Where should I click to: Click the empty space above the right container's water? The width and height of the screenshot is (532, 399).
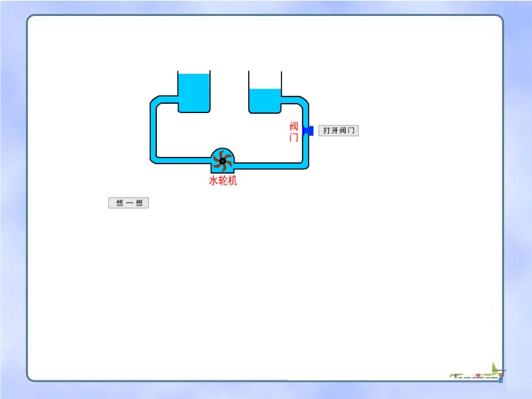click(x=265, y=80)
